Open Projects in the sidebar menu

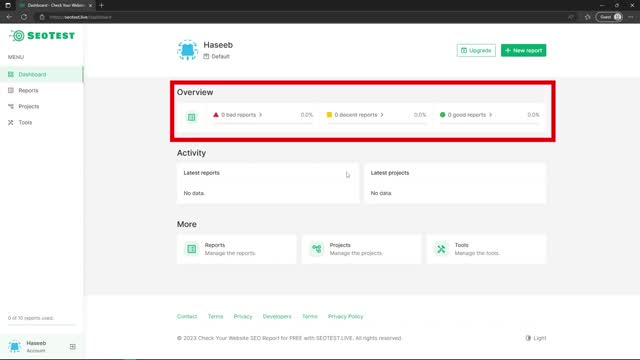click(42, 106)
